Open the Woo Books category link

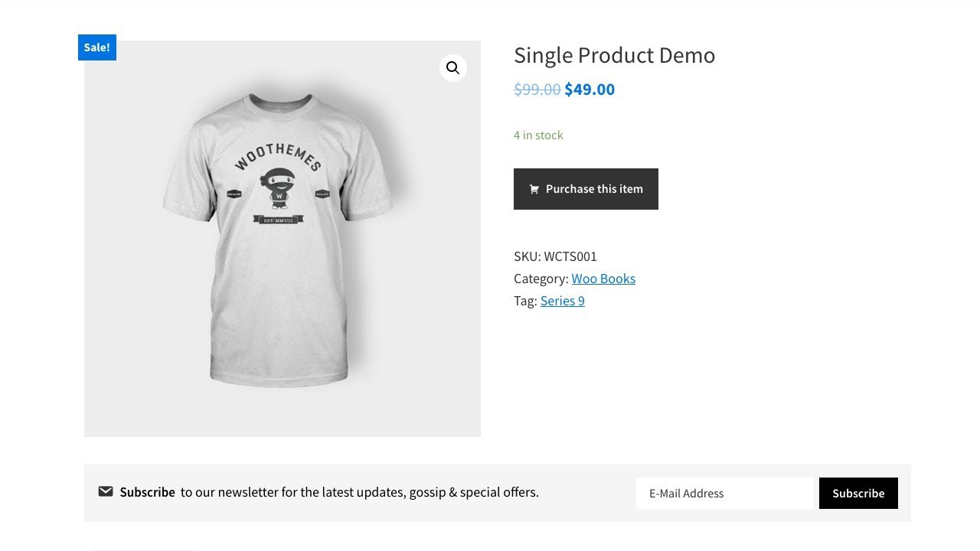tap(603, 279)
